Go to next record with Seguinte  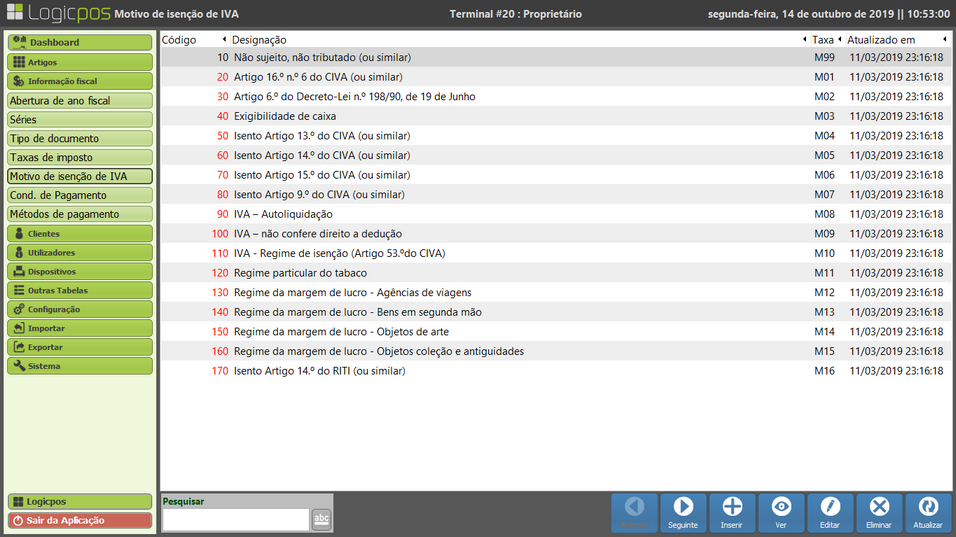(683, 512)
